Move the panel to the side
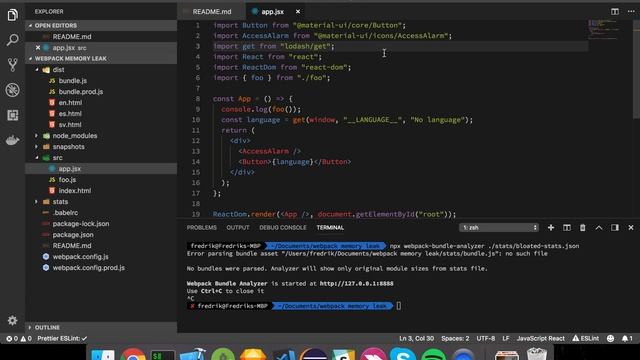640x360 pixels. pos(615,228)
